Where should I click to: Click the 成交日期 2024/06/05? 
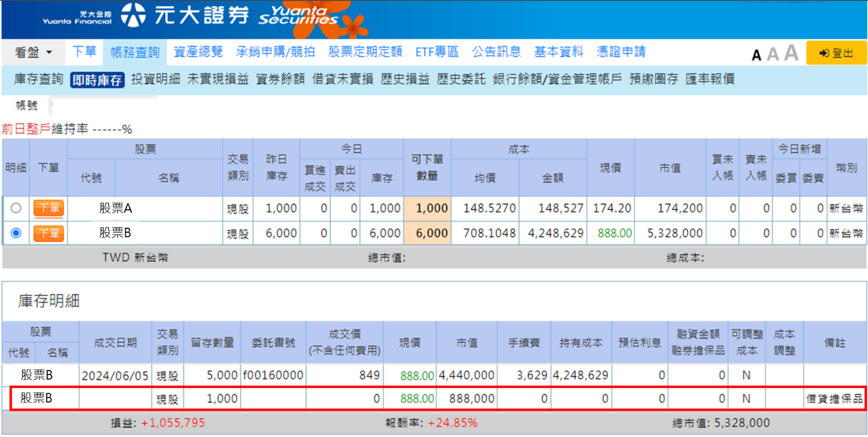click(115, 376)
